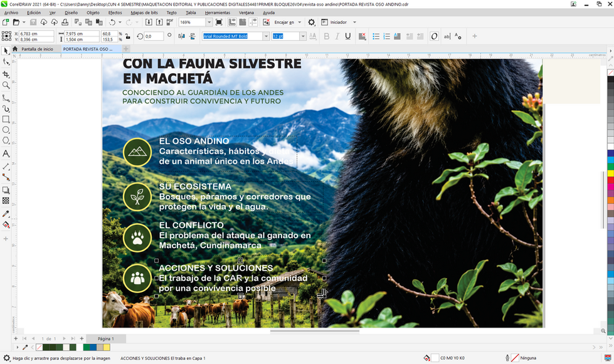Open the font name list arrow
Viewport: 614px width, 364px height.
(x=266, y=36)
